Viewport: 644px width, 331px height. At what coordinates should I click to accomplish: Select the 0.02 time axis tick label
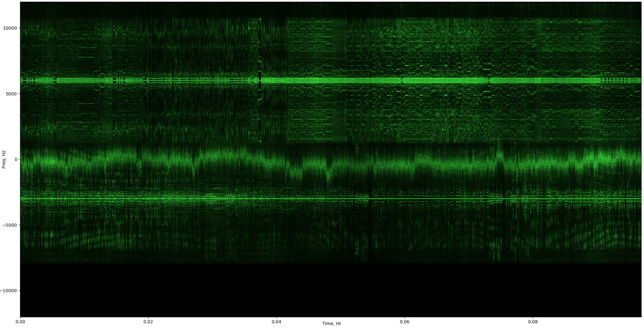click(148, 322)
